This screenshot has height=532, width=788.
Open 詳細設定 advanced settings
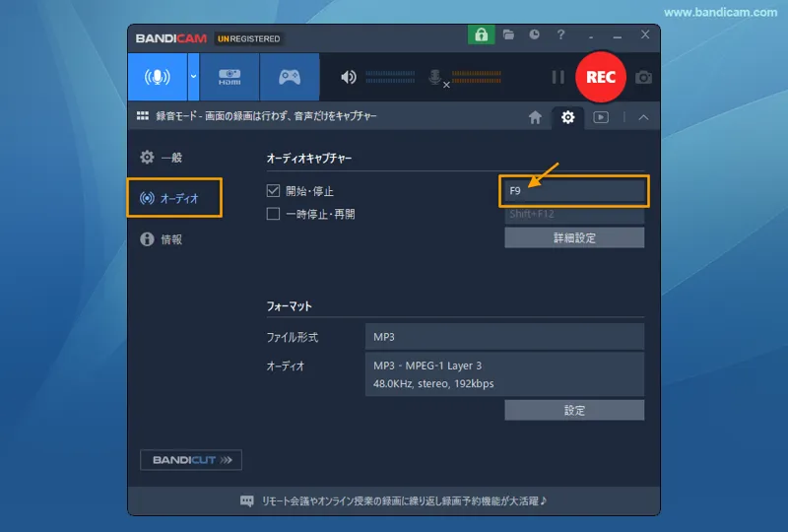pyautogui.click(x=574, y=237)
